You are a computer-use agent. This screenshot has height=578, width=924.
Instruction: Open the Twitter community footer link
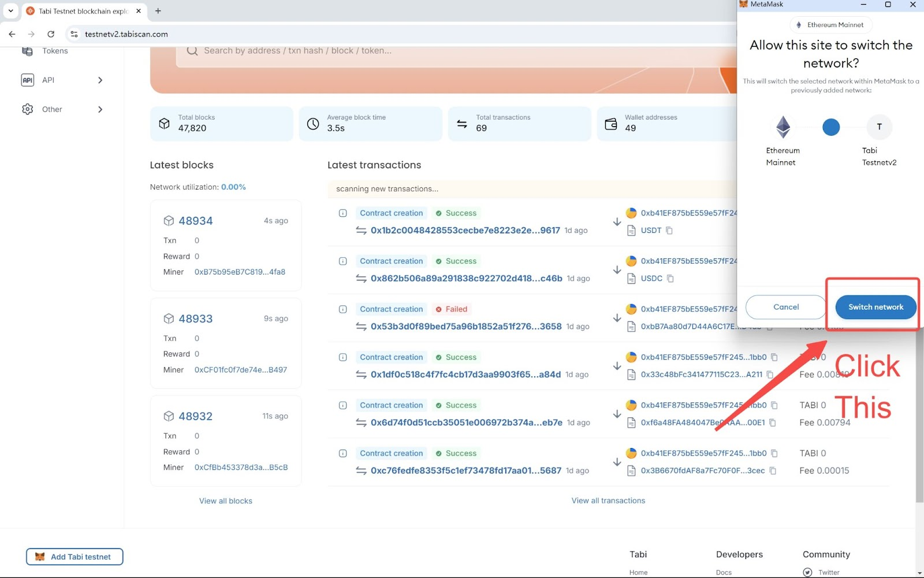pos(829,572)
